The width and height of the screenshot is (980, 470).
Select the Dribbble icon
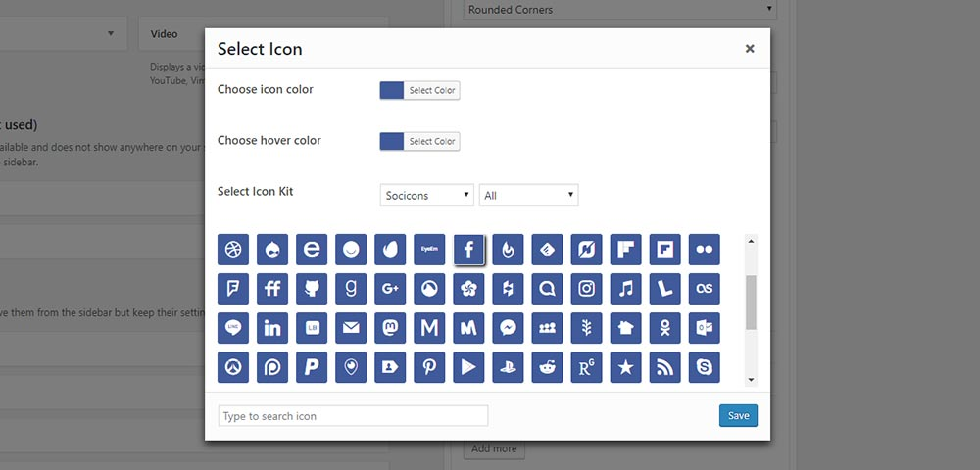(233, 250)
